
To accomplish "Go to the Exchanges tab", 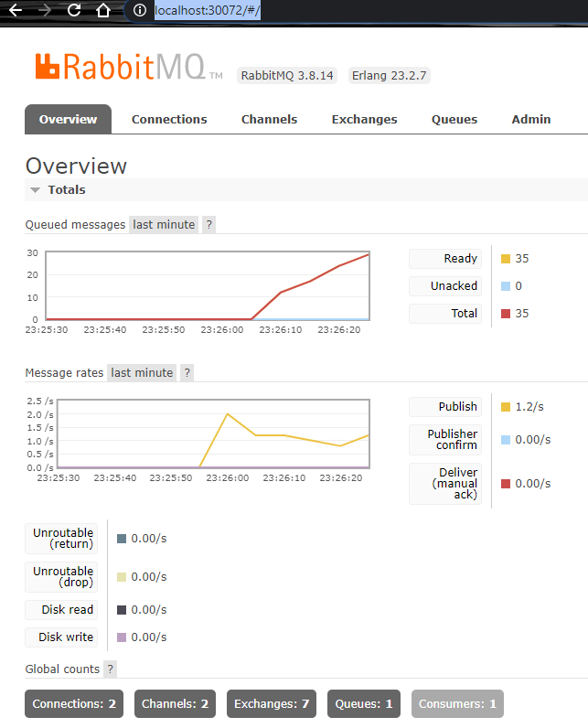I will point(364,120).
